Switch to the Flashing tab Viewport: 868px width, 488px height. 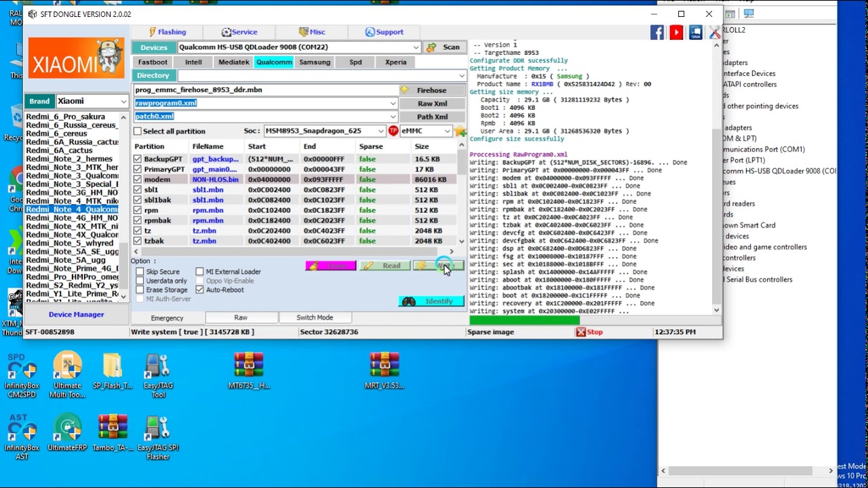[167, 32]
